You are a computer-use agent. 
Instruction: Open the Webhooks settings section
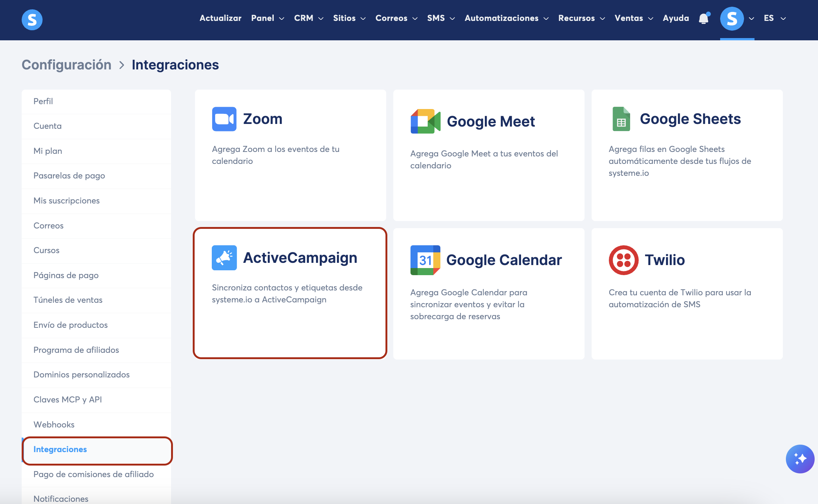96,425
